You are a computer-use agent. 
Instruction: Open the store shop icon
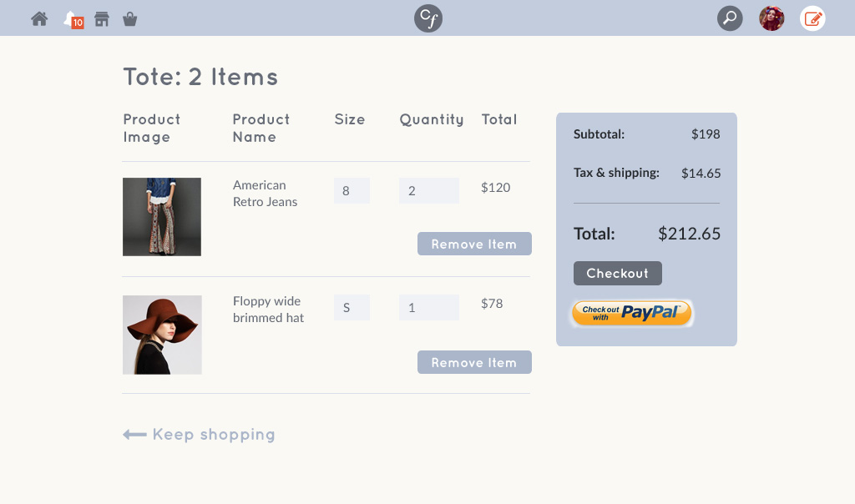[x=102, y=18]
